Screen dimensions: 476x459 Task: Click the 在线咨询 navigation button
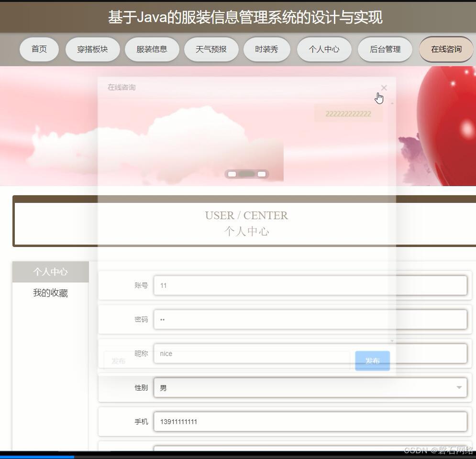click(446, 49)
